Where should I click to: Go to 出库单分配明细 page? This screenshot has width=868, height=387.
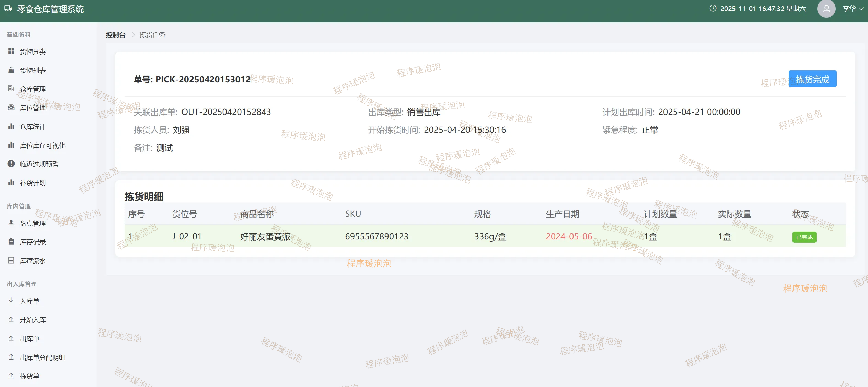pyautogui.click(x=43, y=357)
